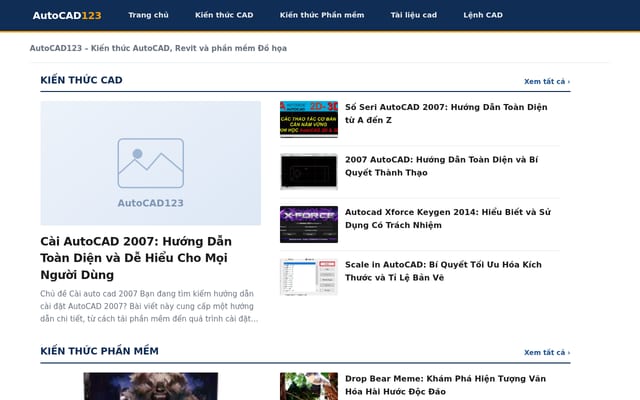640x400 pixels.
Task: Open the AutoCAD123 placeholder featured image
Action: click(151, 163)
